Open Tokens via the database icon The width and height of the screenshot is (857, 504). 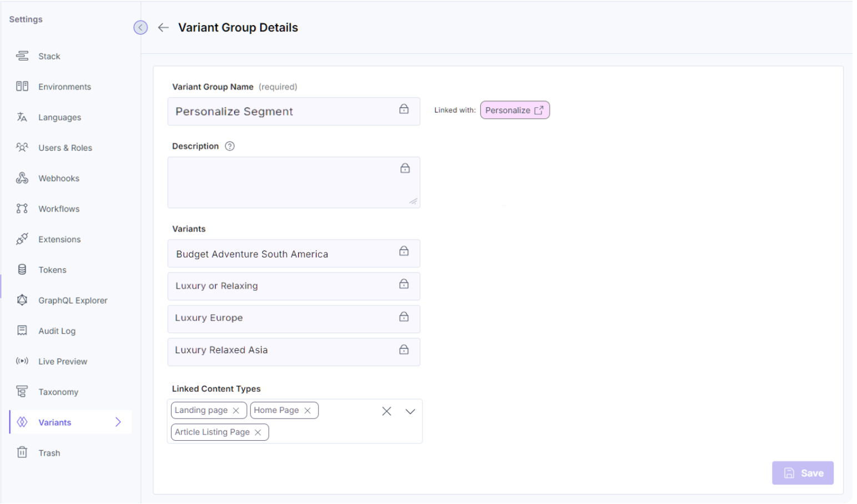click(22, 270)
